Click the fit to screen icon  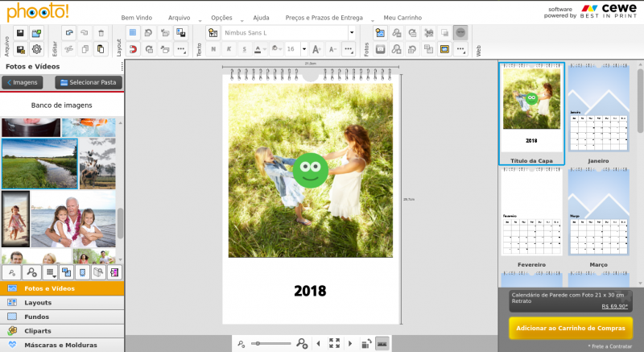334,343
